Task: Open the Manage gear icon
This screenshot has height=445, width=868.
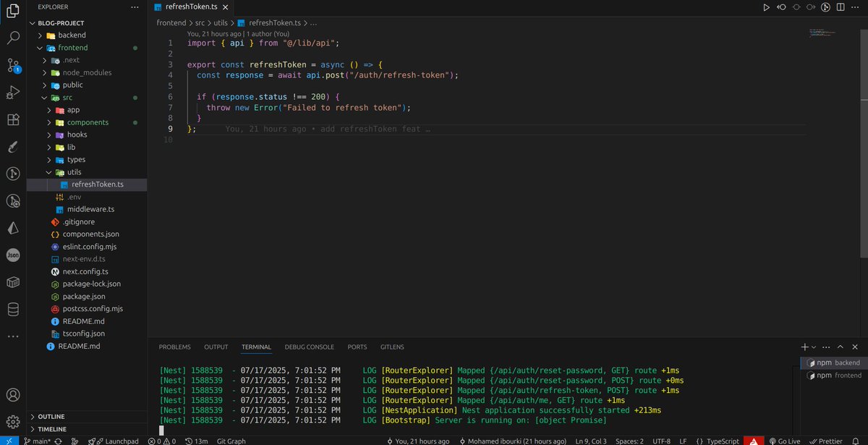Action: (12, 421)
